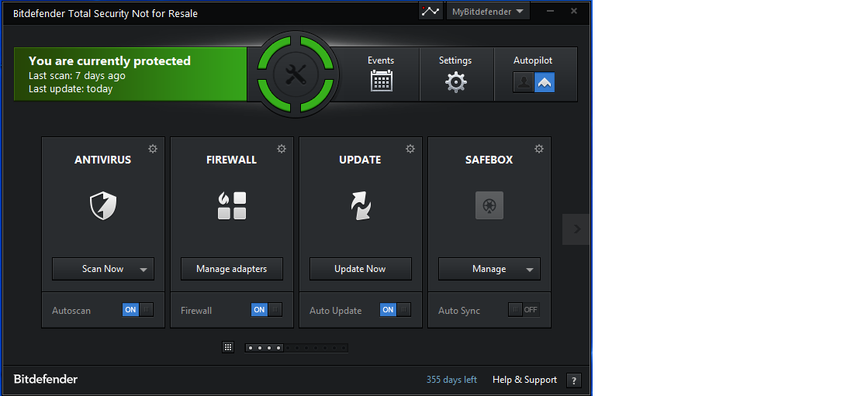The width and height of the screenshot is (868, 396).
Task: Open Firewall module settings gear
Action: (x=282, y=149)
